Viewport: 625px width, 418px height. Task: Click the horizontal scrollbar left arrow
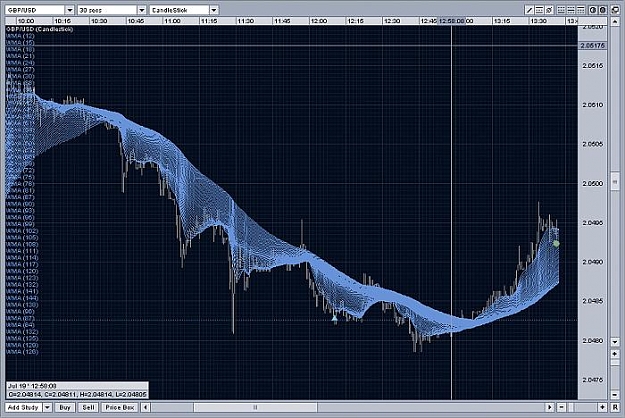point(146,407)
